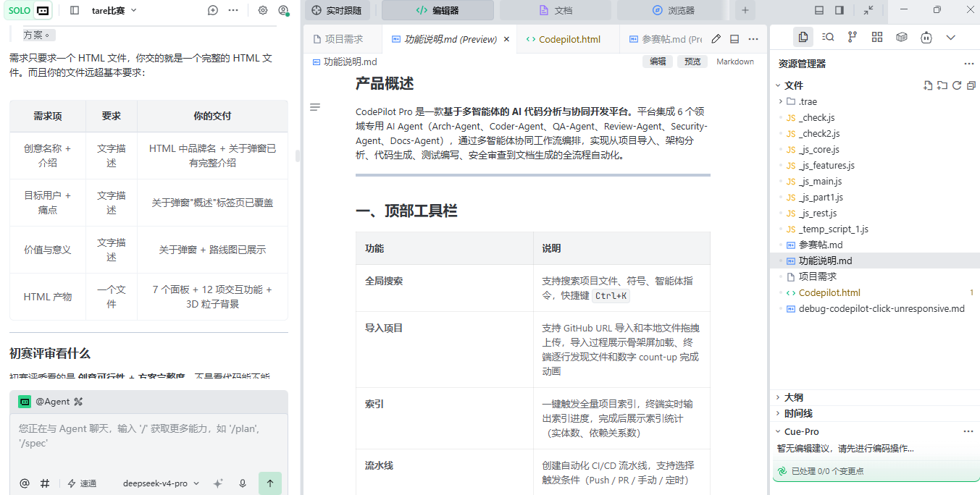Click the split editor layout icon

734,39
